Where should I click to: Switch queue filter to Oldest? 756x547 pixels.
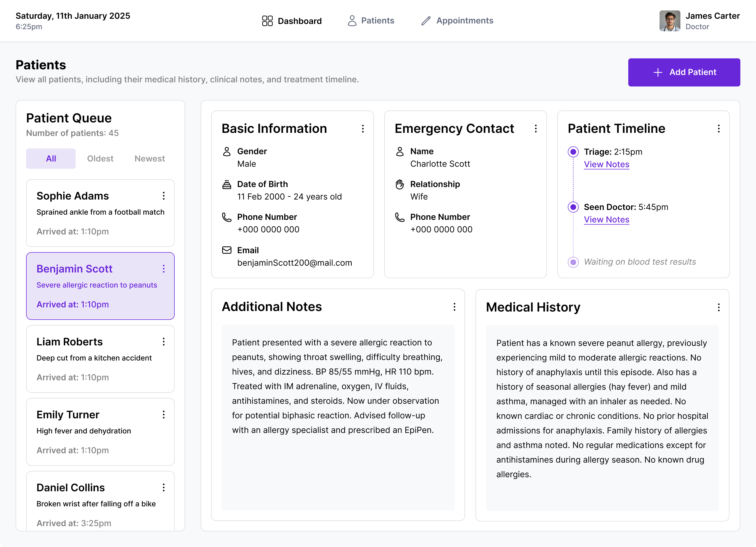tap(100, 159)
